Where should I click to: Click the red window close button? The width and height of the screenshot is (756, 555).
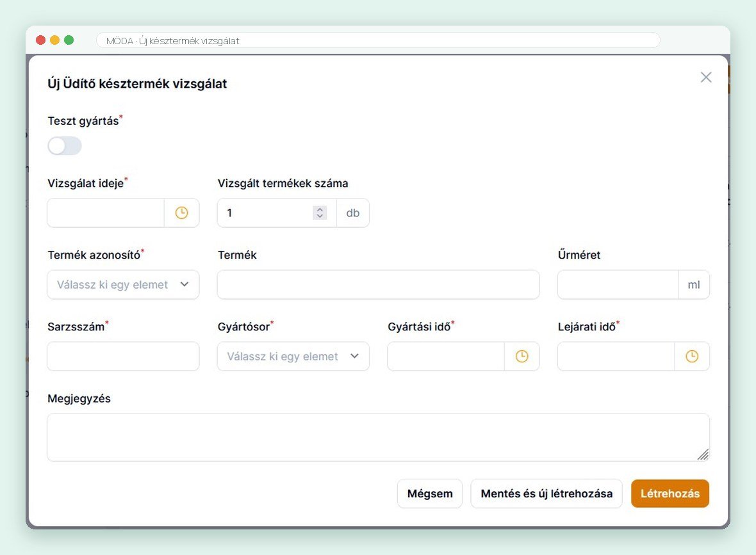pyautogui.click(x=40, y=40)
